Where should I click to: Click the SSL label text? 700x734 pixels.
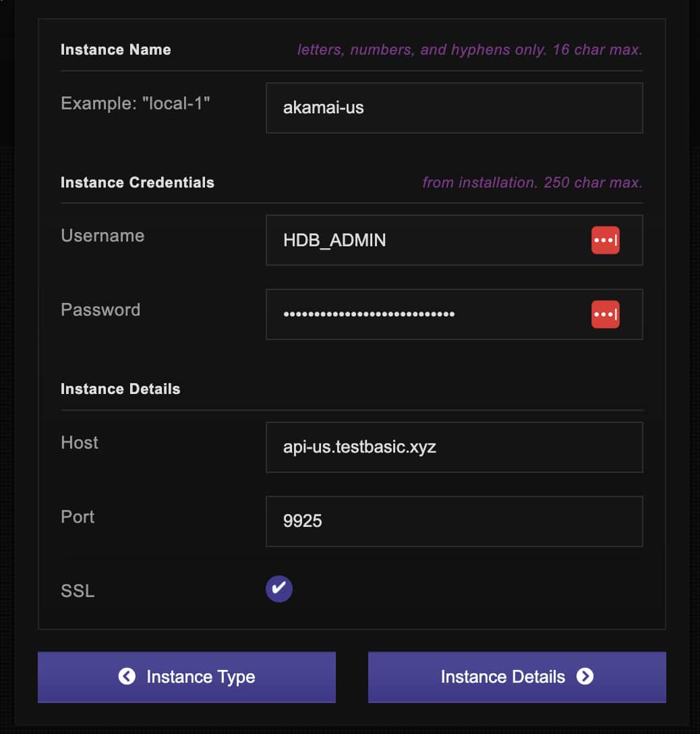pyautogui.click(x=78, y=591)
